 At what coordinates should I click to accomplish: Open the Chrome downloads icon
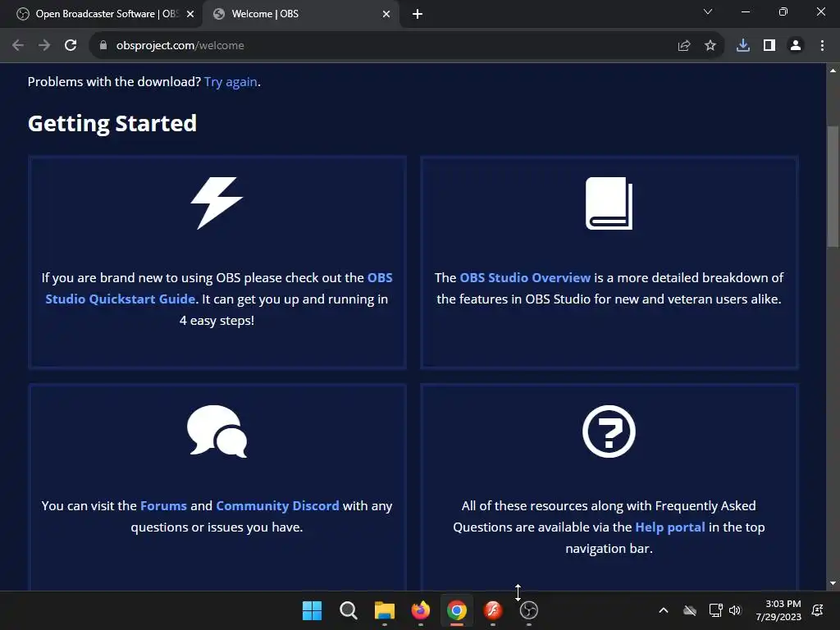(743, 46)
